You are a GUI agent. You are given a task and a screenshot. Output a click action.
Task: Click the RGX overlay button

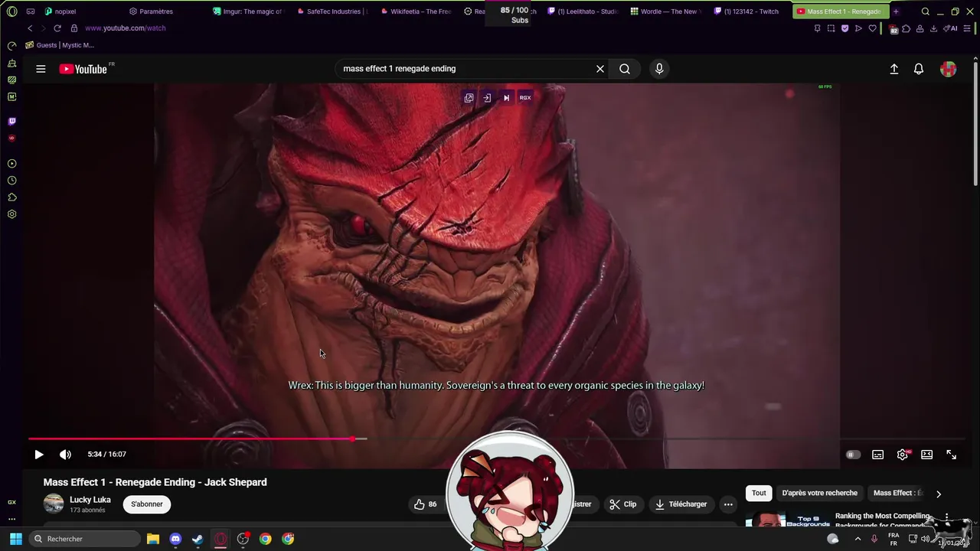525,98
